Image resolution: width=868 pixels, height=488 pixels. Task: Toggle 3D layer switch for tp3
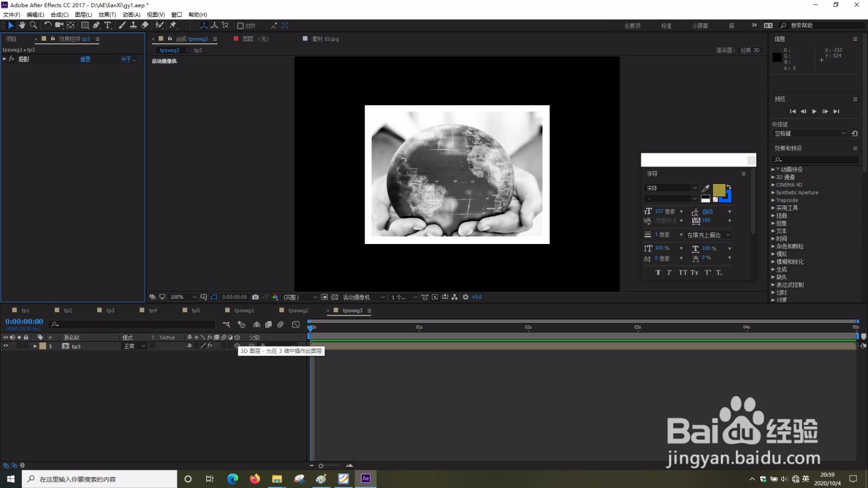pyautogui.click(x=237, y=345)
